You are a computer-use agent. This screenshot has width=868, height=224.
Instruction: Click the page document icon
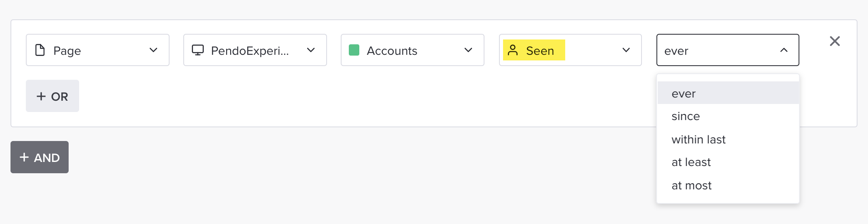tap(40, 50)
